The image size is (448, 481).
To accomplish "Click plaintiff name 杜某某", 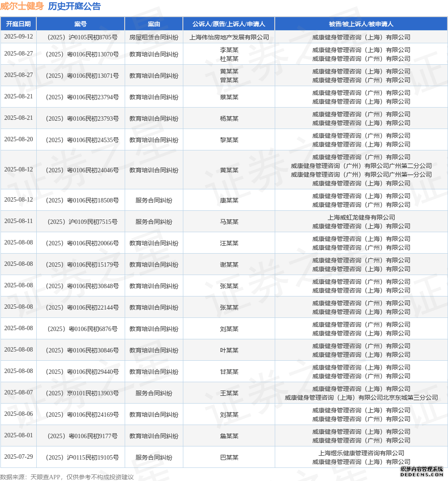I will point(229,59).
